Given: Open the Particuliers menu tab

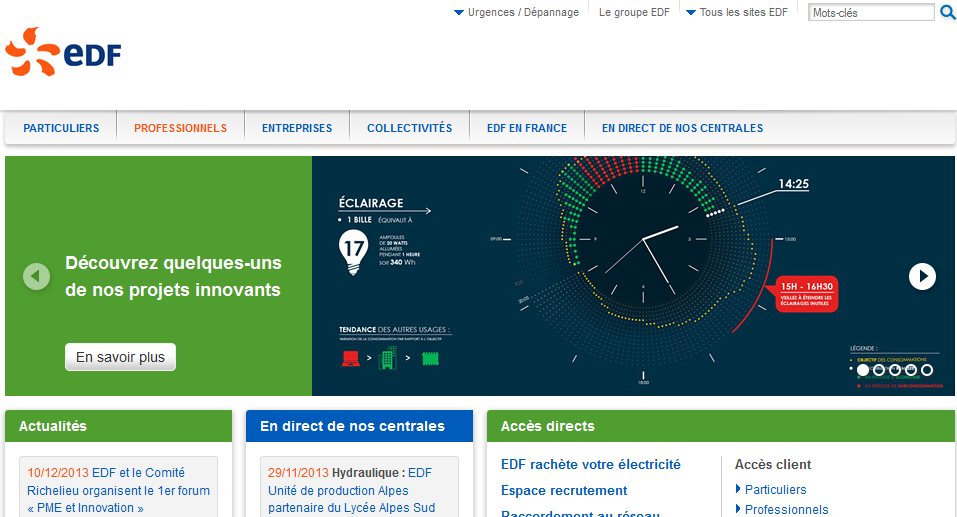Looking at the screenshot, I should point(61,128).
